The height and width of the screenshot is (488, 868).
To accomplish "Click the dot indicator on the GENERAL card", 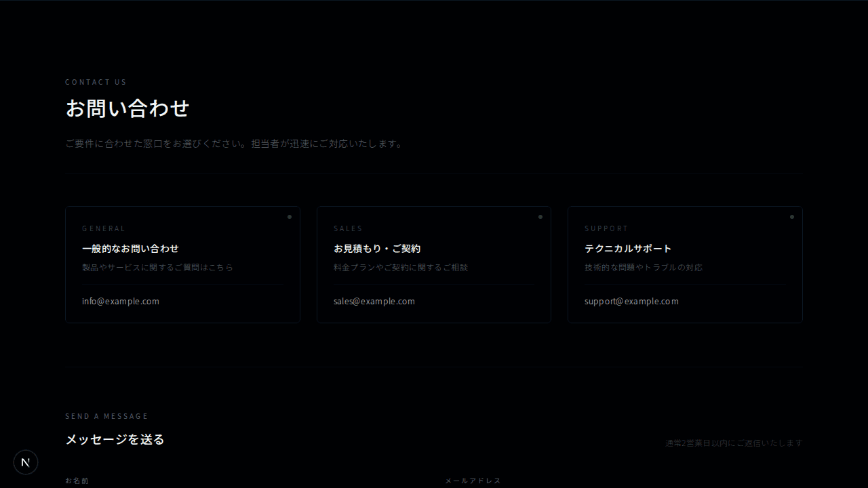I will [290, 217].
